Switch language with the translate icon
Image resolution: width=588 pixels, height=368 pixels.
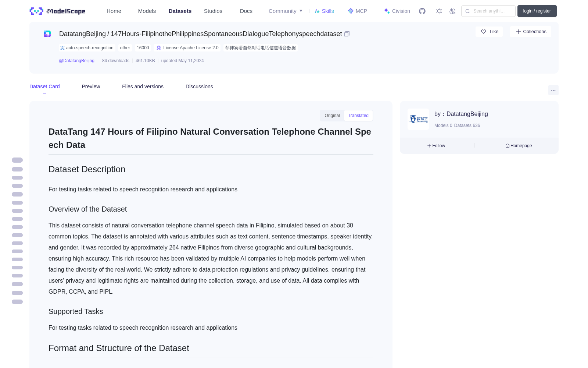(452, 11)
